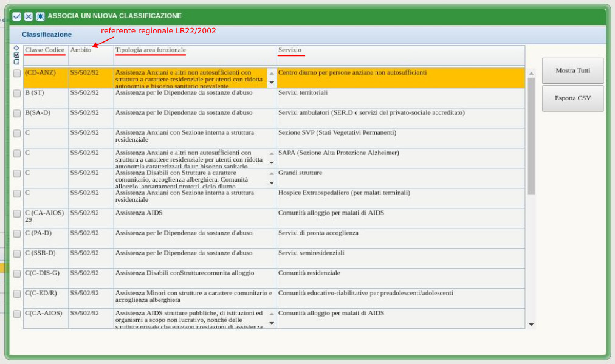615x364 pixels.
Task: Click the 'Comunità residenziale' cell
Action: pyautogui.click(x=401, y=278)
